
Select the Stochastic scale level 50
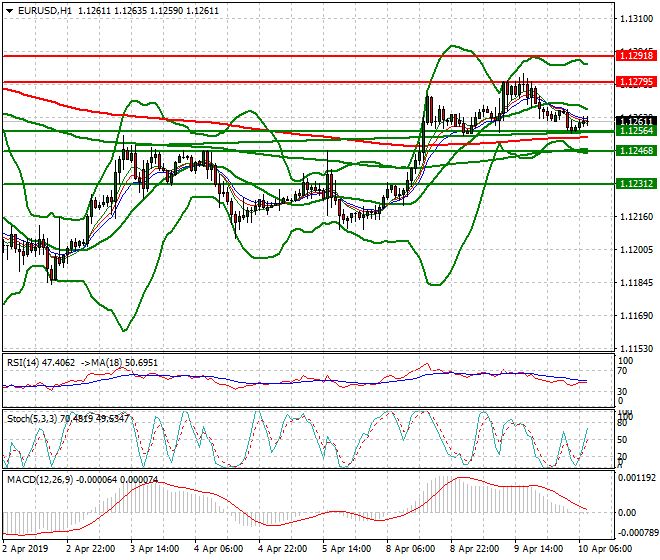(622, 440)
